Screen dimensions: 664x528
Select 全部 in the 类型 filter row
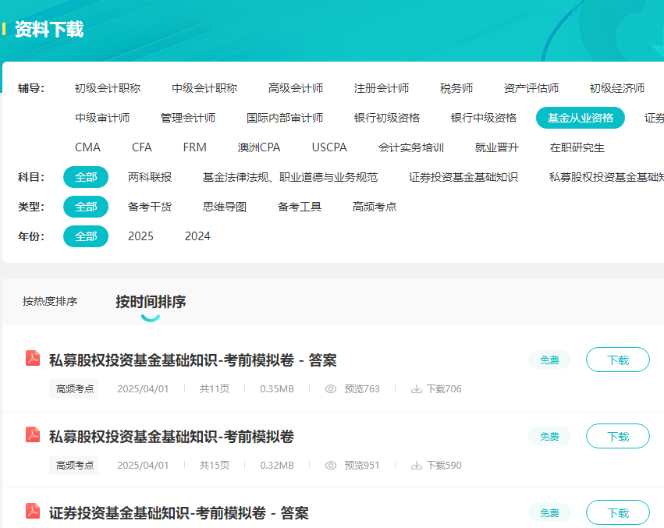[x=85, y=207]
